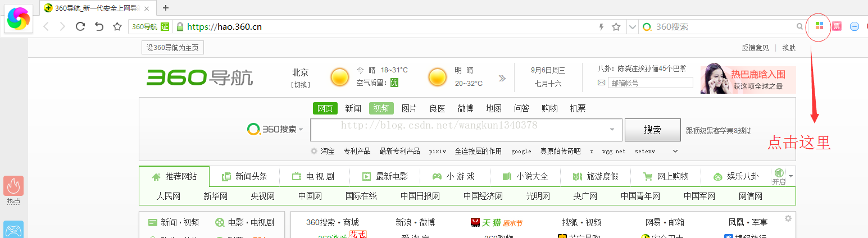Screen dimensions: 868x238
Task: Select the 新闻 search tab
Action: pyautogui.click(x=353, y=108)
